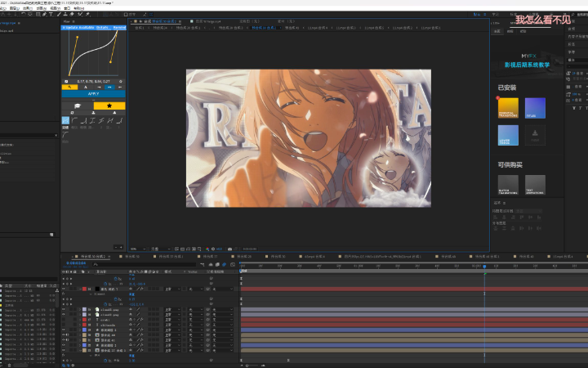Click the plus button at Flow panel bottom

pyautogui.click(x=121, y=247)
